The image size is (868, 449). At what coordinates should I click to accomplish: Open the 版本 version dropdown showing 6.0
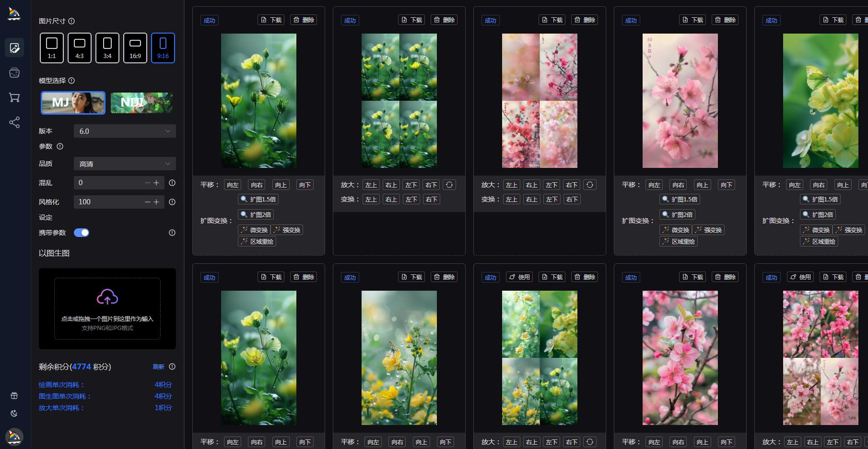pyautogui.click(x=125, y=131)
